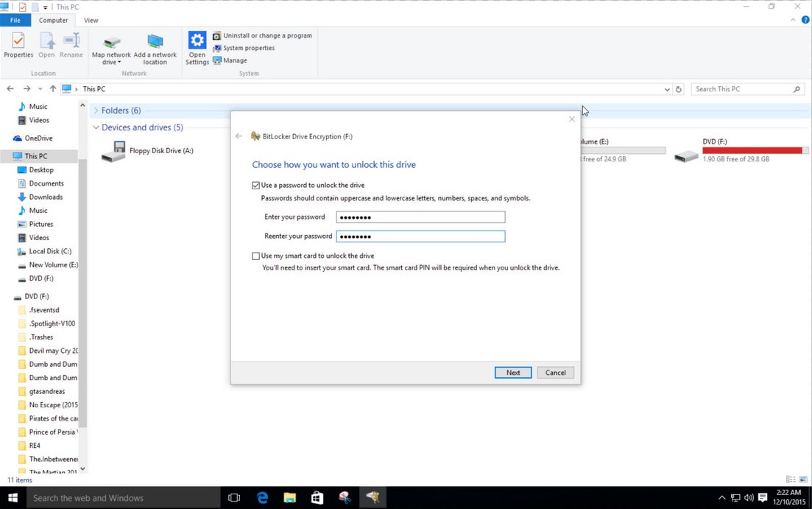Click Cancel in the BitLocker dialog
Screen dimensions: 812x509
[555, 372]
